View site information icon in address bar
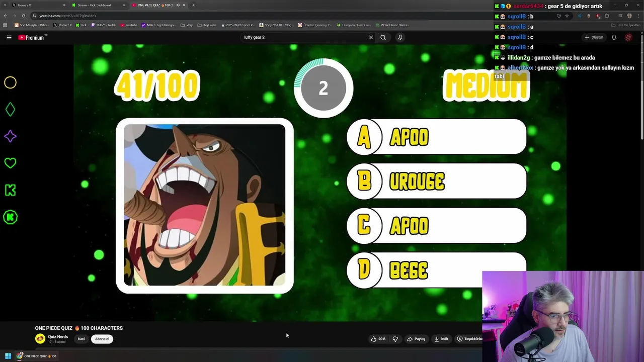Screen dimensions: 644x362 click(x=34, y=16)
